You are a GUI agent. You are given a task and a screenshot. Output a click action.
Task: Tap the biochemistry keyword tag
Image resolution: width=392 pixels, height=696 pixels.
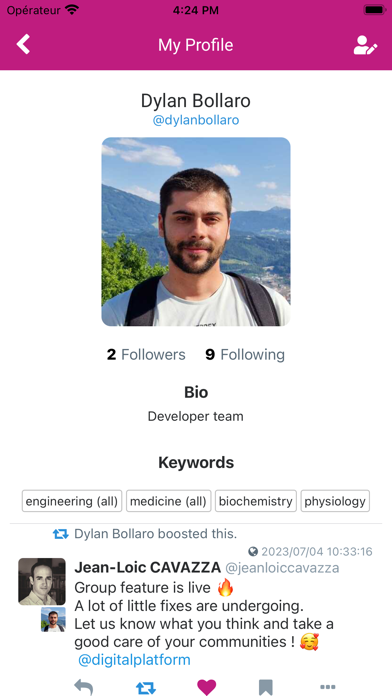(256, 501)
